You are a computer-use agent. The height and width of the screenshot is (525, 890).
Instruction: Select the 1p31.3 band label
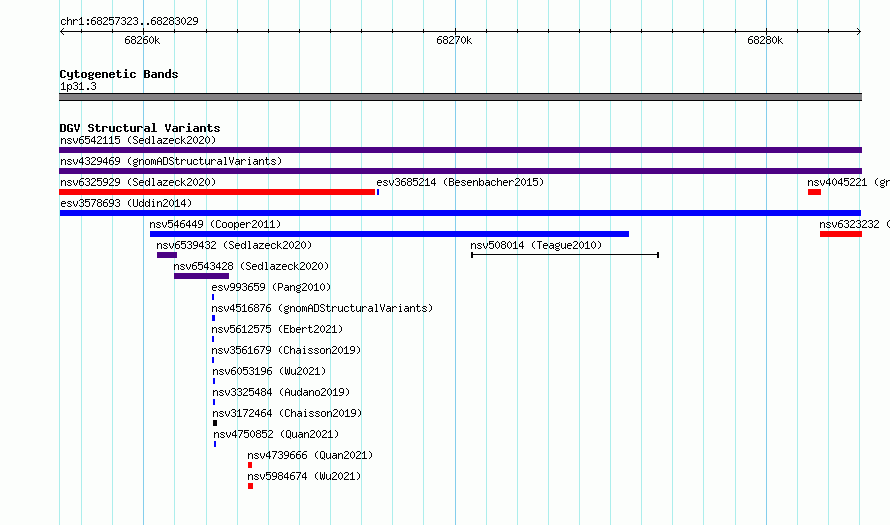click(x=78, y=86)
